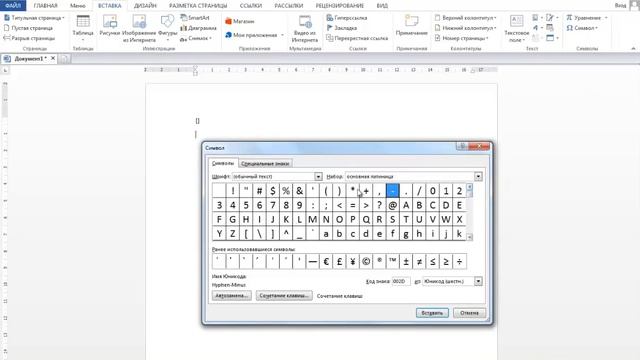Insert a Перекрестная ссылка cross-reference
The height and width of the screenshot is (360, 640).
[x=357, y=38]
